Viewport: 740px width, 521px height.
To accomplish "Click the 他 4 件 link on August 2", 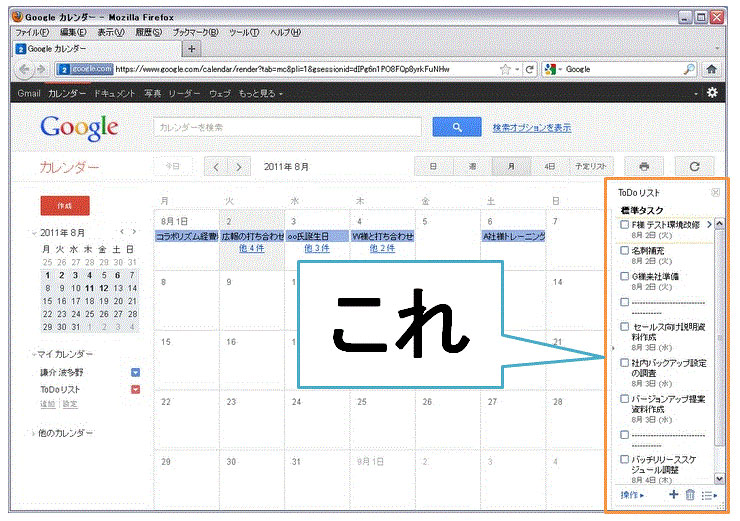I will coord(252,248).
